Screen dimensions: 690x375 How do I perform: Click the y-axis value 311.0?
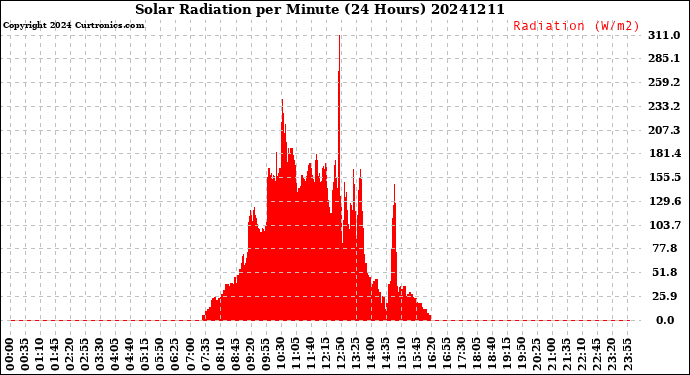pyautogui.click(x=664, y=35)
